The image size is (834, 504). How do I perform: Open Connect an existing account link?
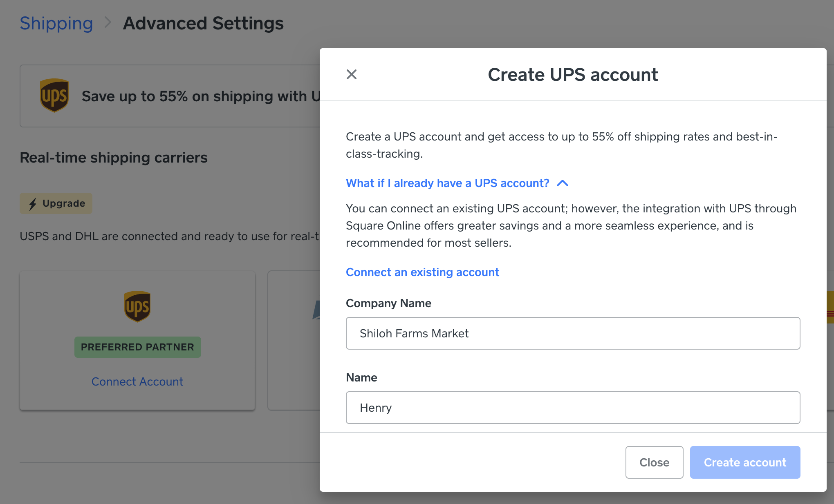(422, 272)
